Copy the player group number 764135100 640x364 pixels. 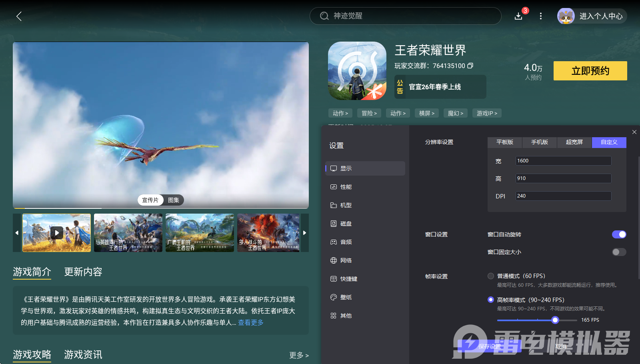click(470, 66)
